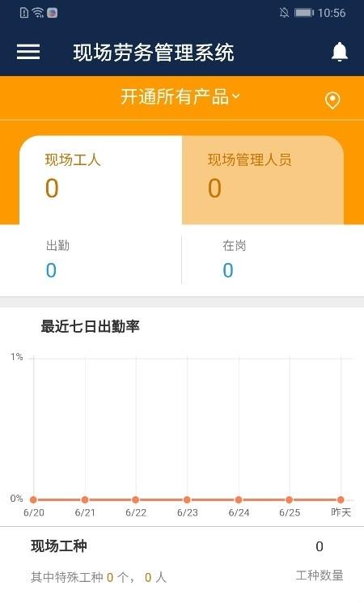Expand the 开通所有产品 dropdown
The height and width of the screenshot is (603, 364).
click(180, 96)
